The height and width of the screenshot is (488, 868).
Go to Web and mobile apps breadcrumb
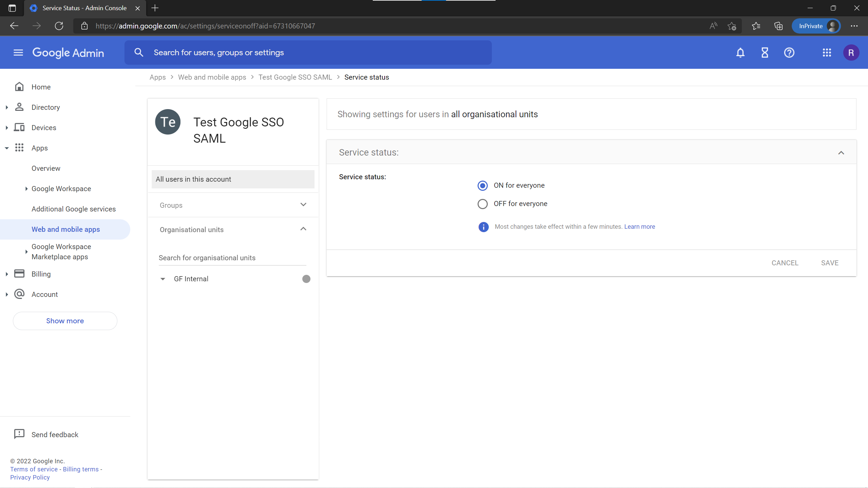(x=212, y=77)
